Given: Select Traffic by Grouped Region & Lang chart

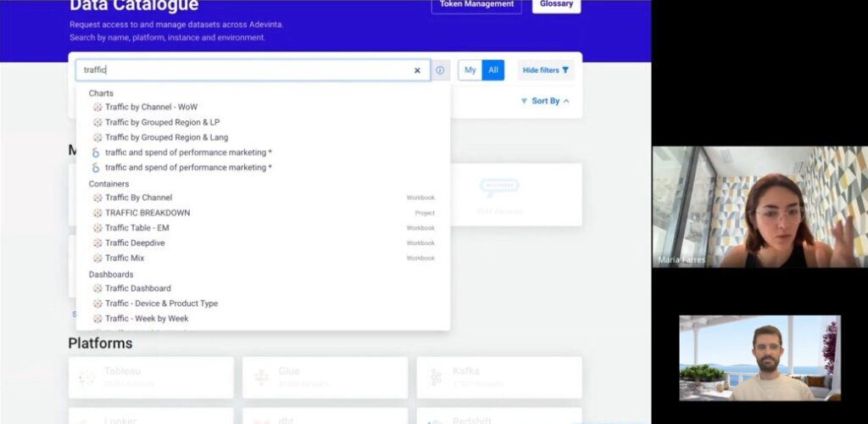Looking at the screenshot, I should tap(166, 137).
